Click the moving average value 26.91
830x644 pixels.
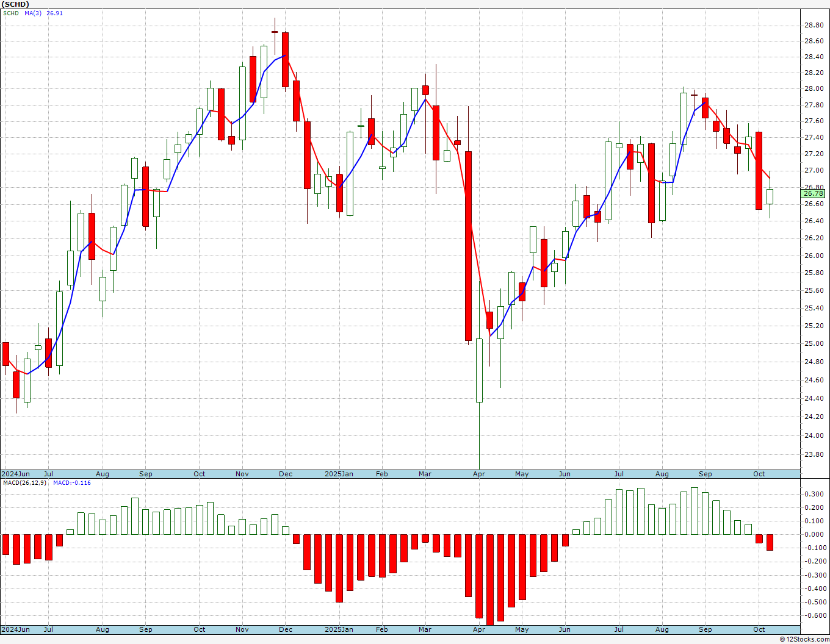pyautogui.click(x=55, y=13)
